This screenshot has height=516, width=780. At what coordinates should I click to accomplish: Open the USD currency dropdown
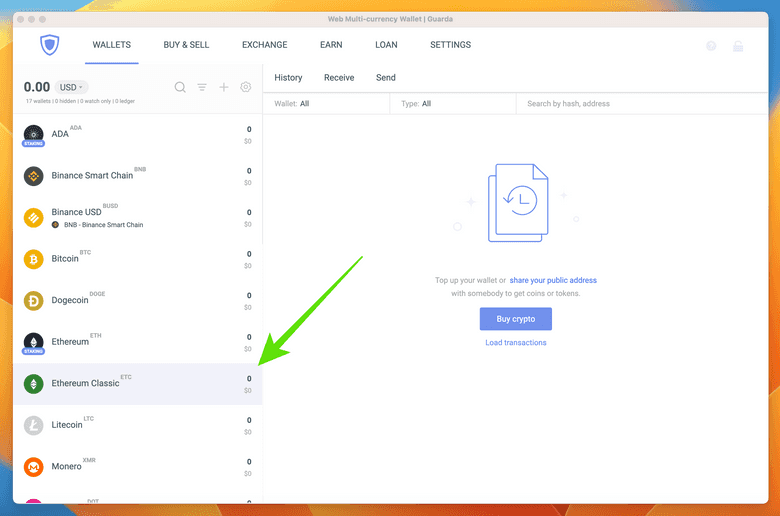[x=70, y=87]
